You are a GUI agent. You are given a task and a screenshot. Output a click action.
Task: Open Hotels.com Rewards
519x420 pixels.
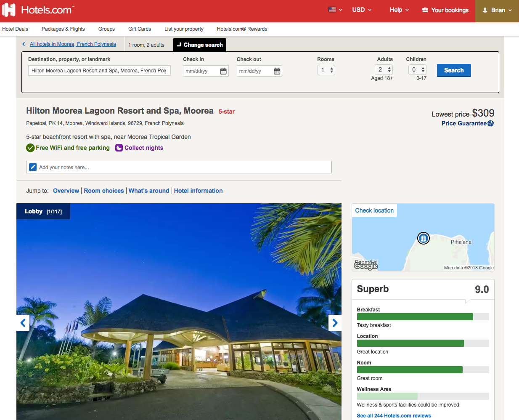(242, 29)
